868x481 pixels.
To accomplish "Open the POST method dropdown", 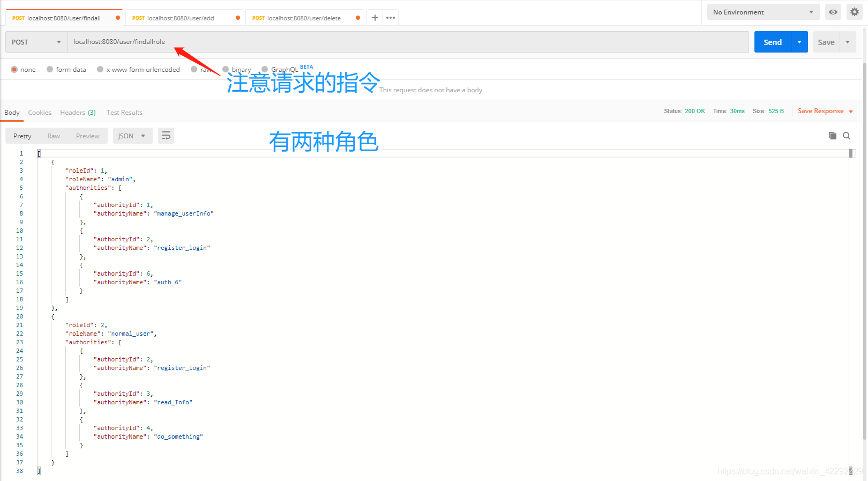I will click(x=36, y=42).
